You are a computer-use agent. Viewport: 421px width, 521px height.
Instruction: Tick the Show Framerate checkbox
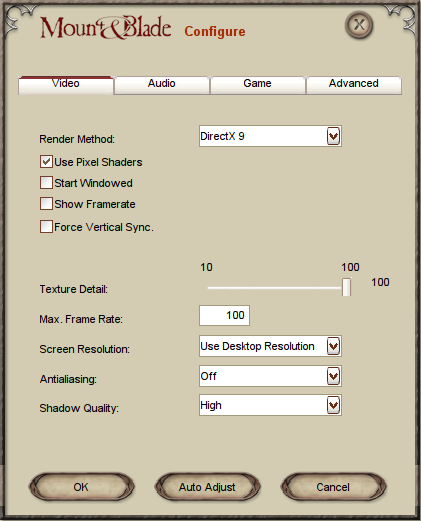click(46, 204)
